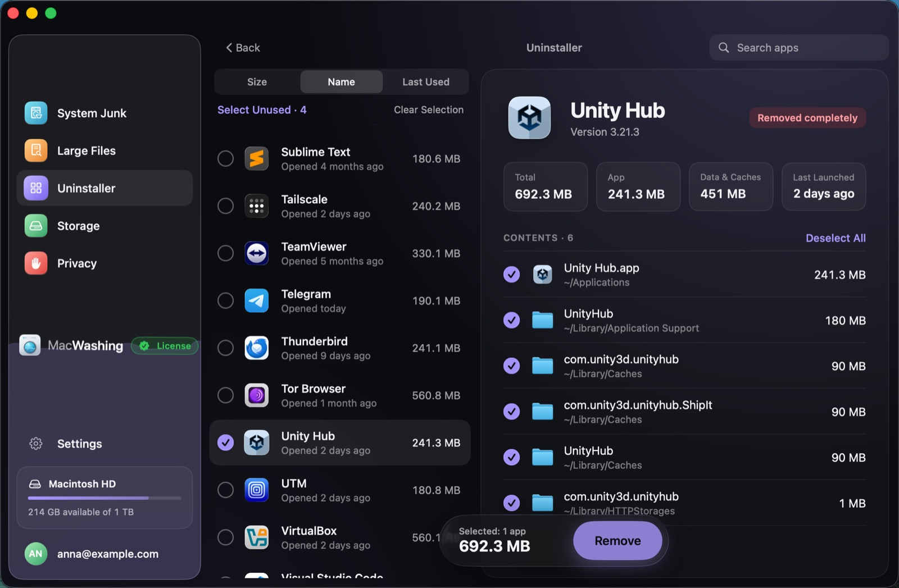The height and width of the screenshot is (588, 899).
Task: Uncheck Unity Hub.app content item
Action: 511,275
